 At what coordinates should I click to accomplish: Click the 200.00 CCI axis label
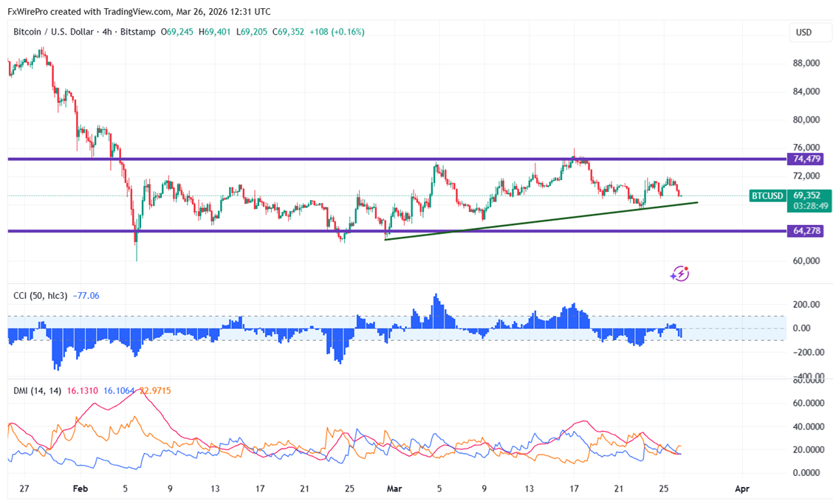point(806,304)
